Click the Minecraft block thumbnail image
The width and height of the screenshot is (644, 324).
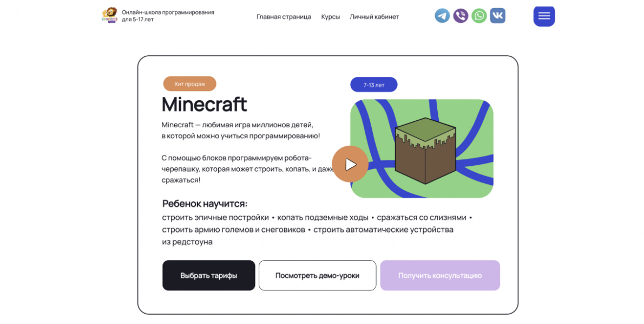click(425, 151)
